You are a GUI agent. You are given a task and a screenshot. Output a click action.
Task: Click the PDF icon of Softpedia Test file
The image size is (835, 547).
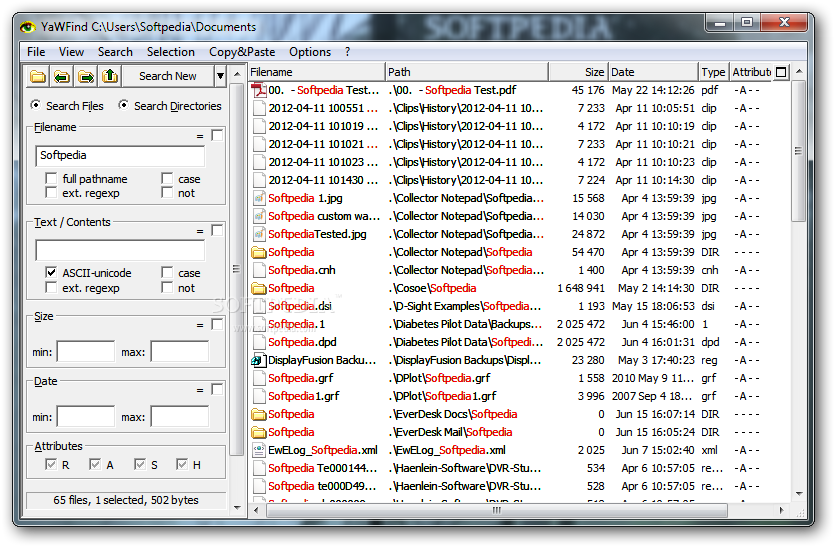pos(259,90)
